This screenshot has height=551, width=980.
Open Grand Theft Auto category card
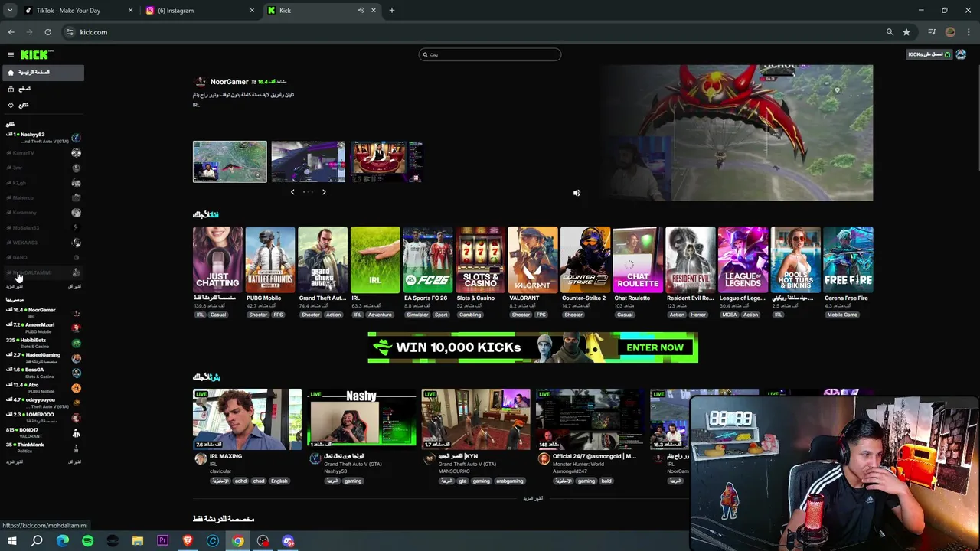pyautogui.click(x=322, y=260)
